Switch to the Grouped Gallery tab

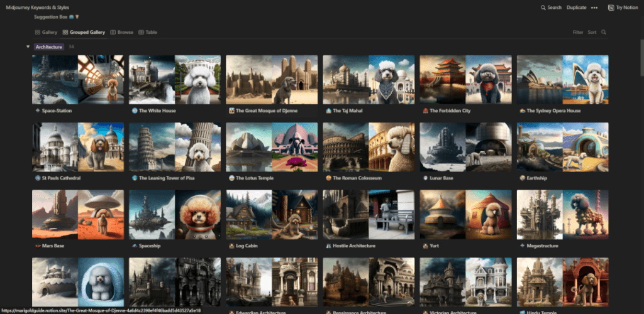[x=84, y=32]
